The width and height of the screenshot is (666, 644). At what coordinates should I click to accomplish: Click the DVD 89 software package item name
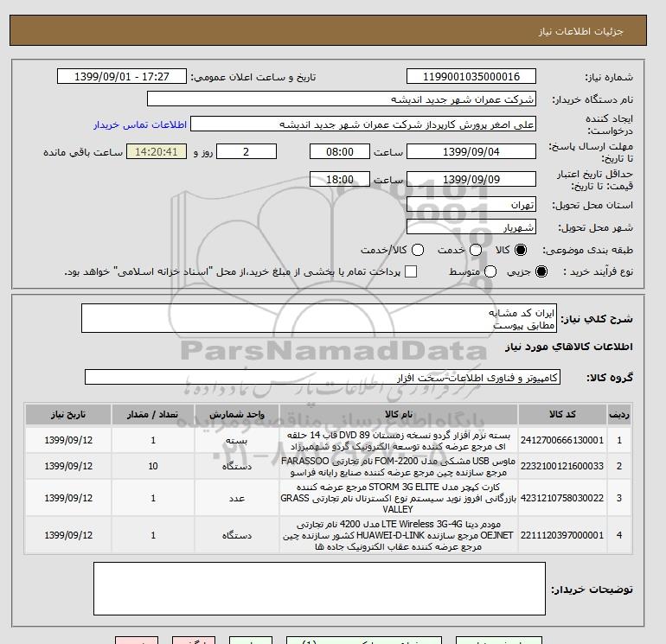(x=399, y=441)
